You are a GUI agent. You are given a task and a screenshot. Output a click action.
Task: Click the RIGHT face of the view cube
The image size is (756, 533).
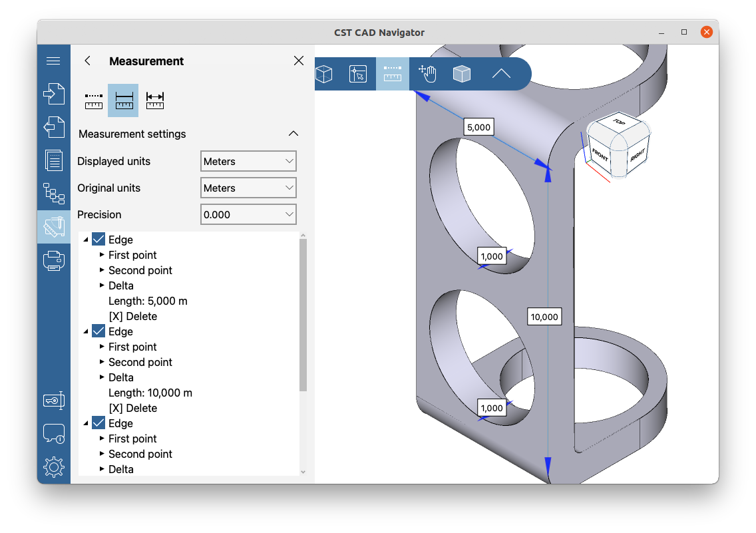[638, 154]
